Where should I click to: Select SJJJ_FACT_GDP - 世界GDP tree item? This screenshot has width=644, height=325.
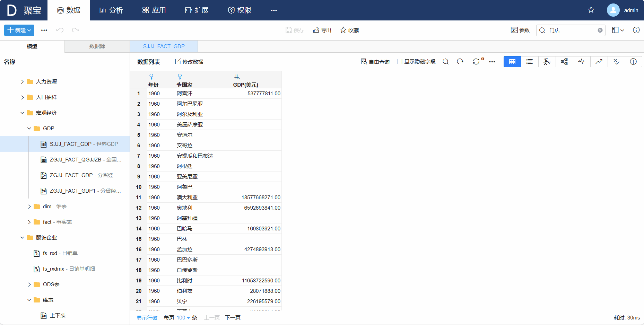(x=65, y=144)
